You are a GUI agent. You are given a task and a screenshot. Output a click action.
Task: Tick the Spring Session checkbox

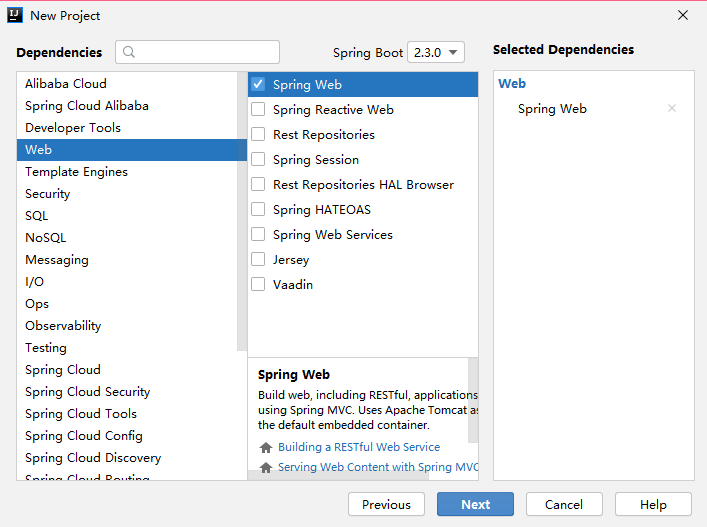[258, 160]
